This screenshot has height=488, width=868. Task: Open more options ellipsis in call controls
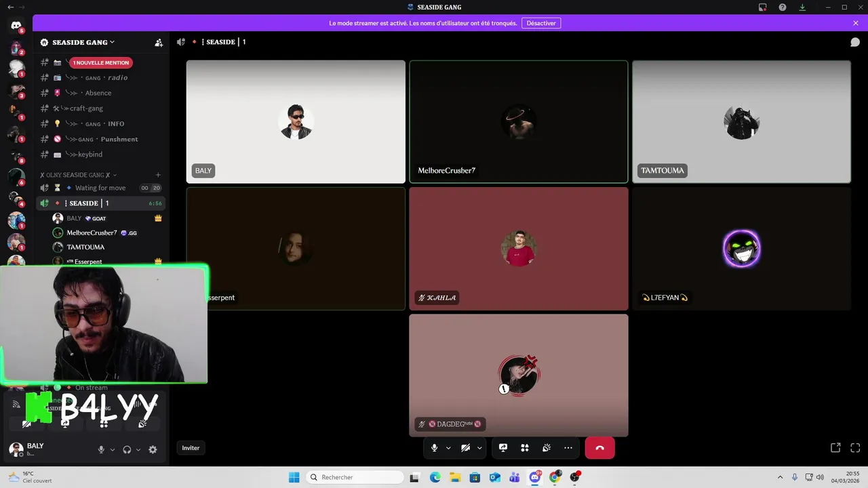568,448
